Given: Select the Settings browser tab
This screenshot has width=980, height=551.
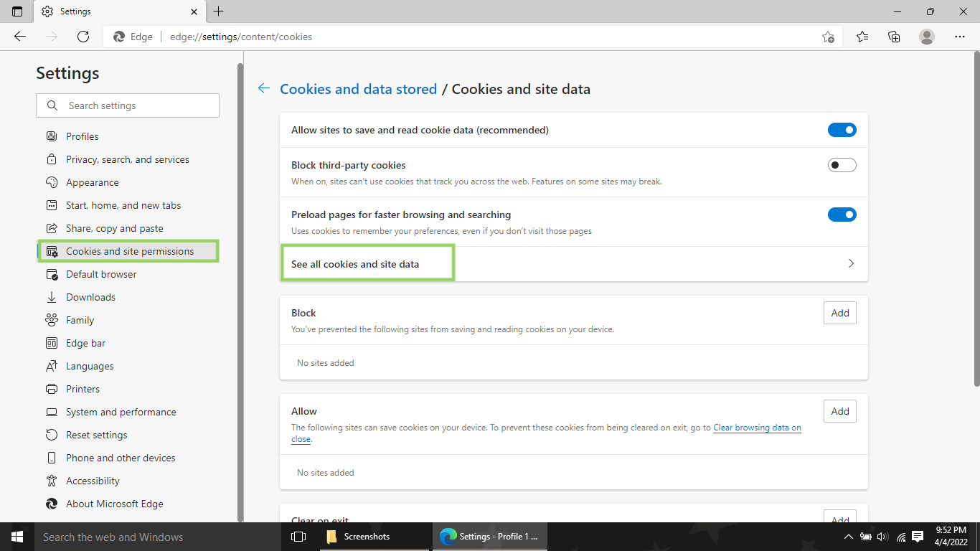Looking at the screenshot, I should (x=118, y=11).
